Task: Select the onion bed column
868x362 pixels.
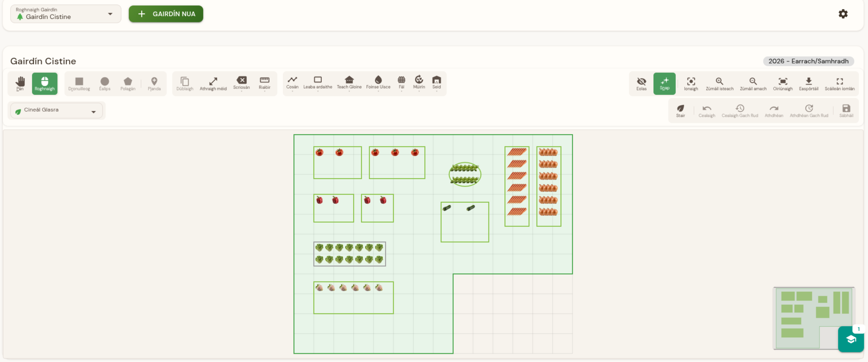Action: [549, 186]
